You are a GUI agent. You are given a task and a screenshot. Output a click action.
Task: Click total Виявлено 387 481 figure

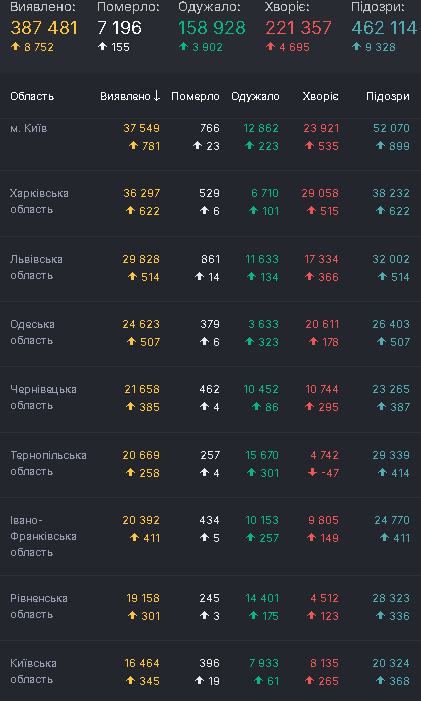44,28
